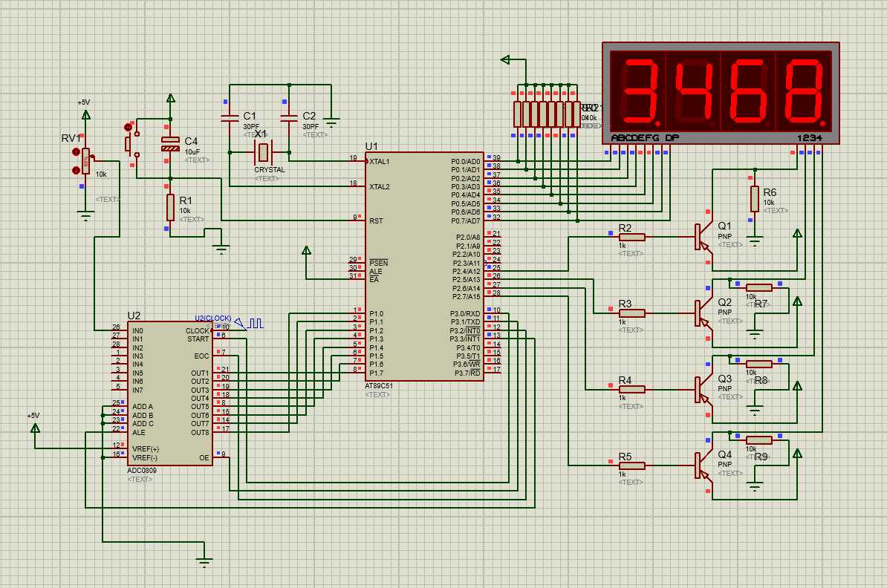Screen dimensions: 887x588
Task: Select the X1 crystal symbol
Action: point(263,152)
